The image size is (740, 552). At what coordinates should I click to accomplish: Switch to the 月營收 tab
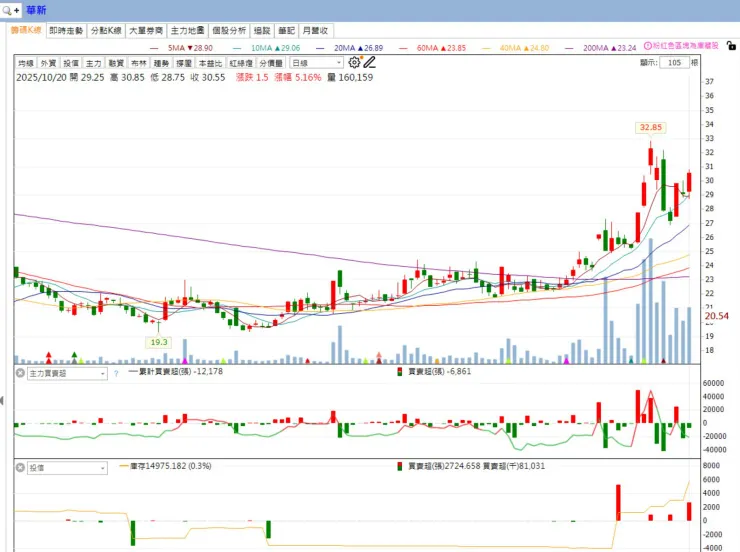coord(316,30)
